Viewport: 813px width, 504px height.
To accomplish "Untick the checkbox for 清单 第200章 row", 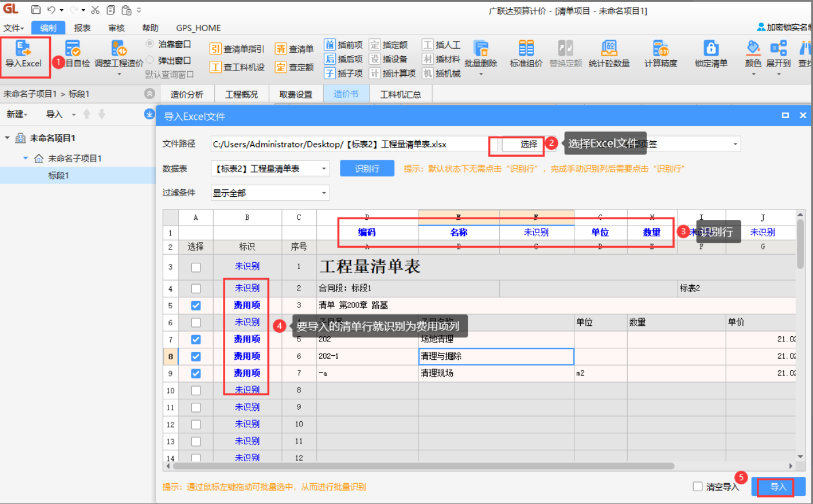I will point(196,306).
